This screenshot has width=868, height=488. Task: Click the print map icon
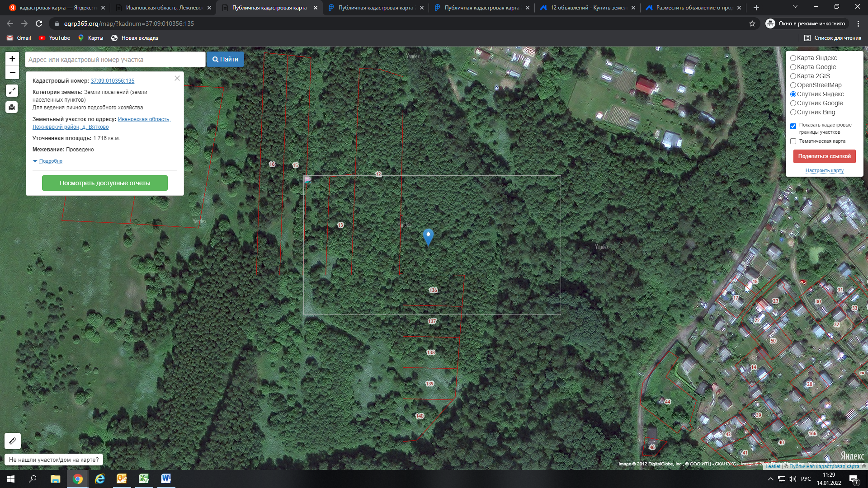(x=12, y=107)
